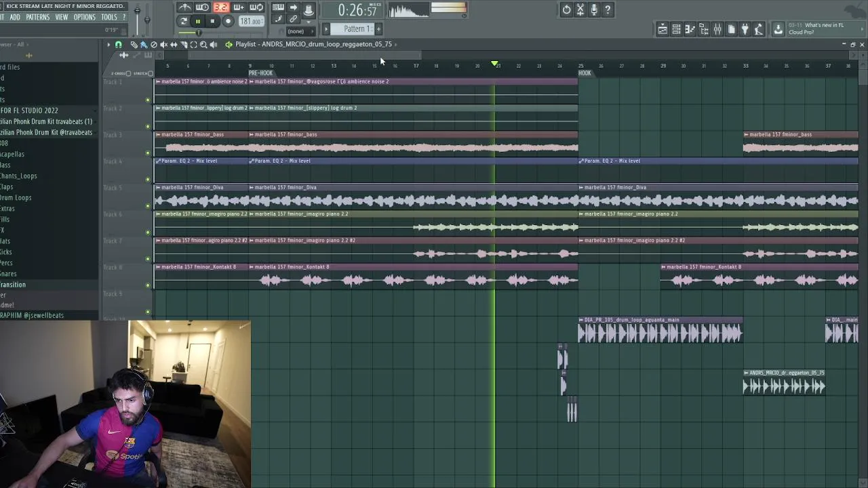The width and height of the screenshot is (868, 488).
Task: Click the 181 tempo field
Action: pos(252,22)
